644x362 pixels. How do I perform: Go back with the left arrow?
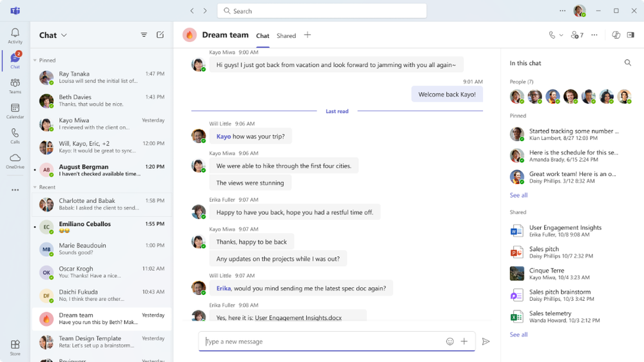coord(192,11)
